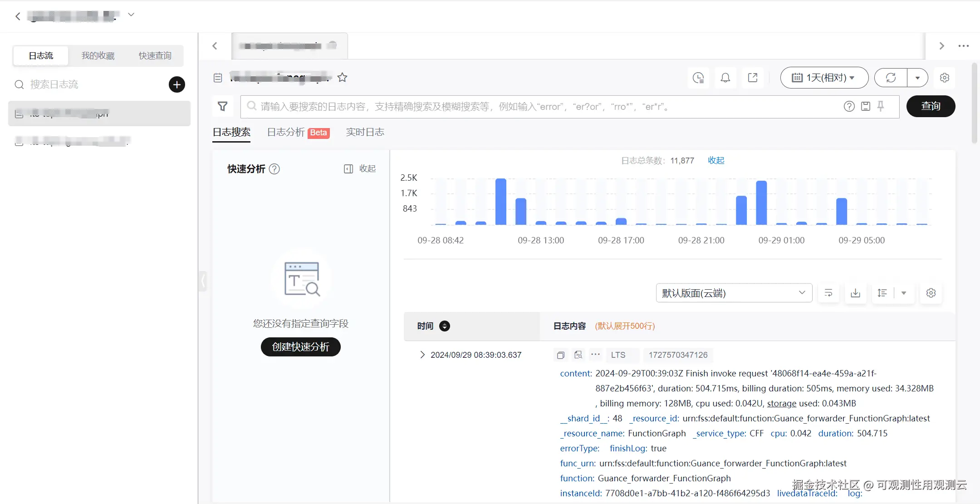Open the 1天(相对) time range dropdown

[x=824, y=78]
